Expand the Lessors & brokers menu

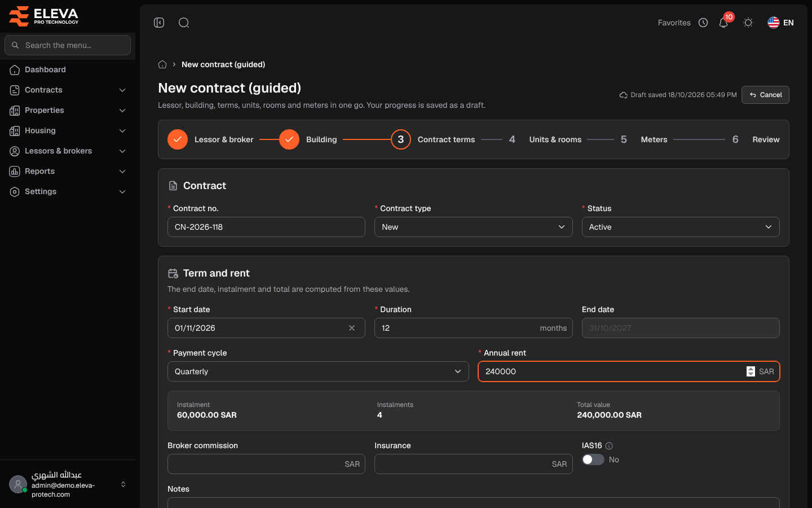(68, 151)
